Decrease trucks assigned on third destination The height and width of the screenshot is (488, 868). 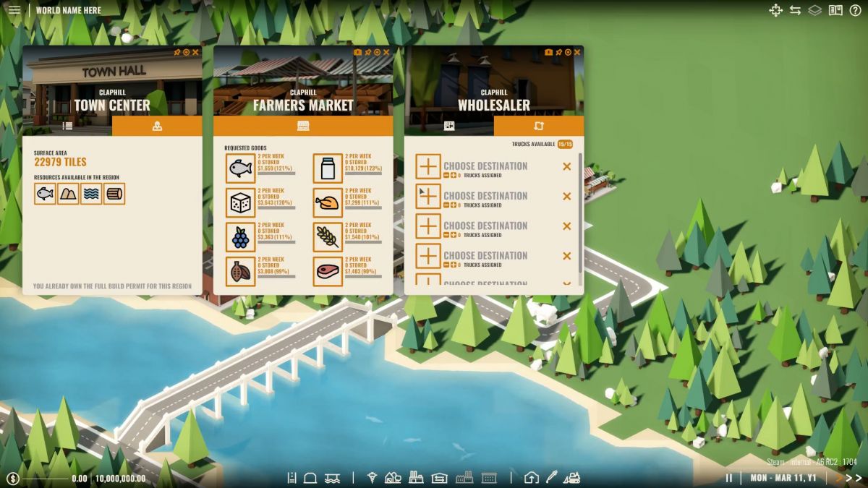[446, 235]
